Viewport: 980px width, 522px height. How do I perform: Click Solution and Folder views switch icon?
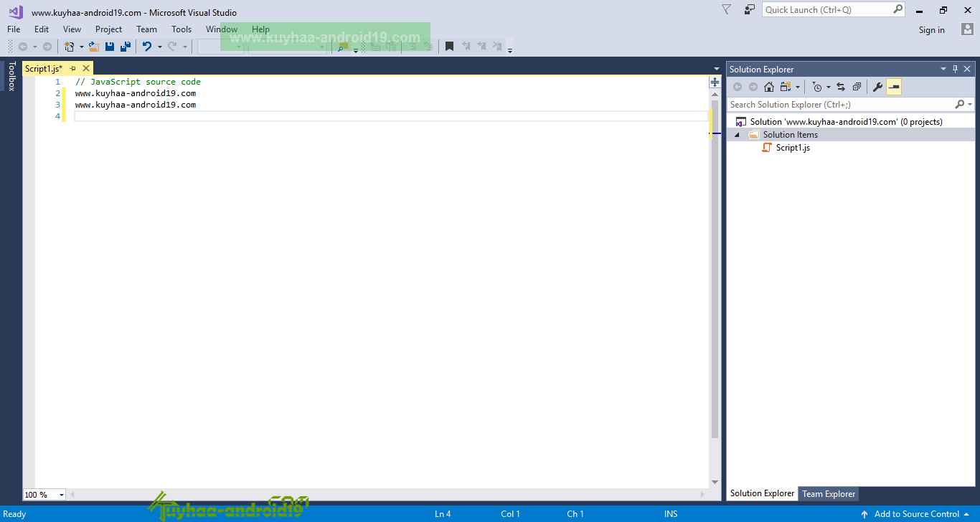(x=787, y=87)
